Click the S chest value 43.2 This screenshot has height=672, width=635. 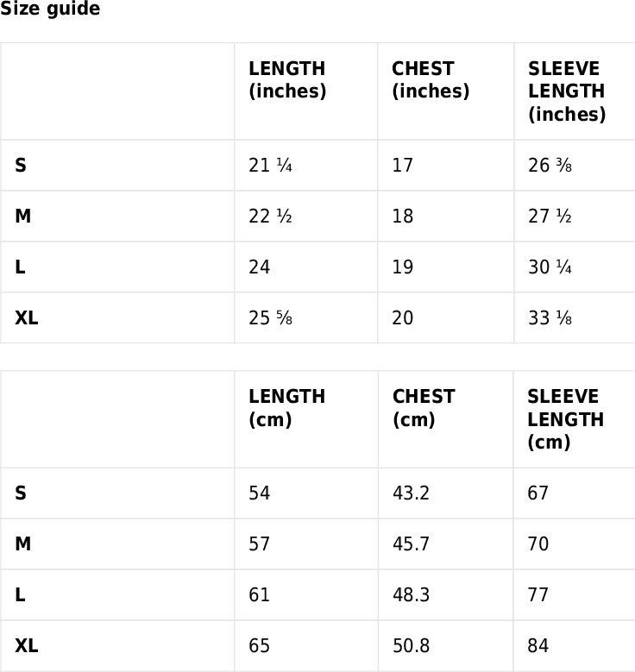[x=411, y=493]
